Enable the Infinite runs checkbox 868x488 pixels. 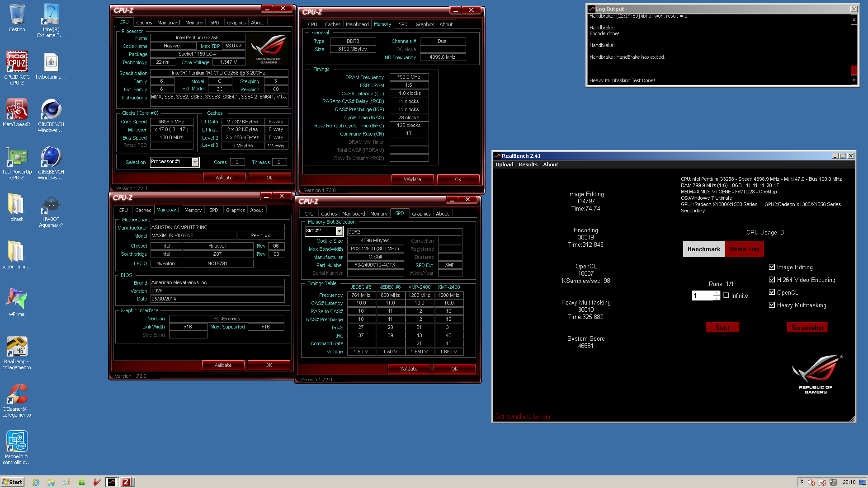pos(726,296)
